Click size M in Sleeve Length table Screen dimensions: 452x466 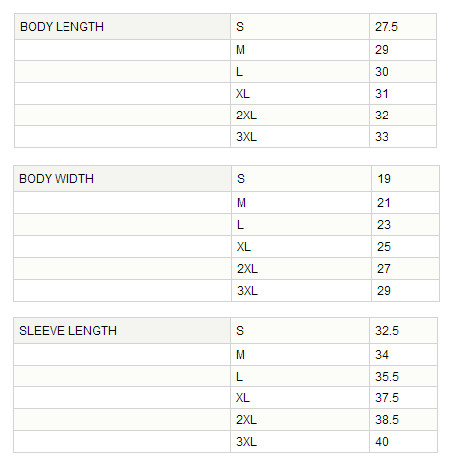point(240,355)
